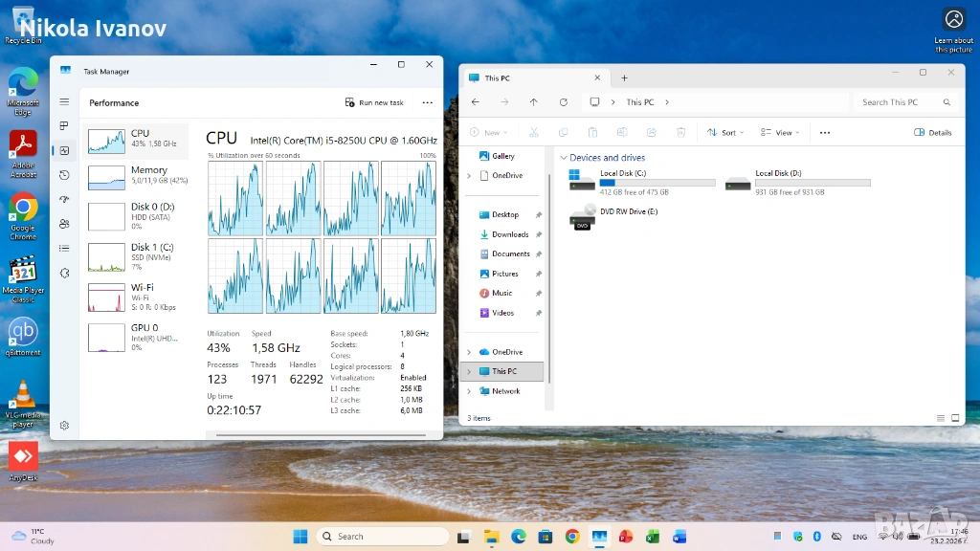Click Local Disk (C:) storage usage bar

click(657, 183)
